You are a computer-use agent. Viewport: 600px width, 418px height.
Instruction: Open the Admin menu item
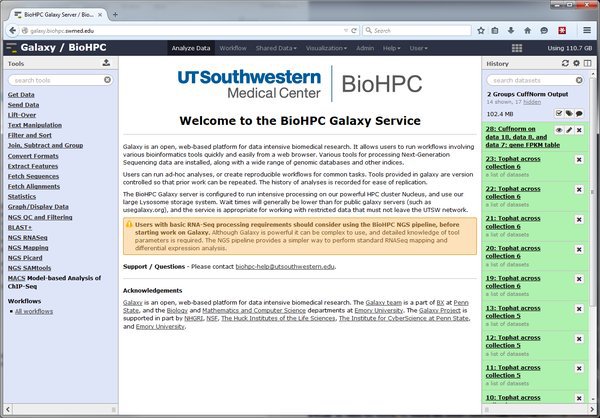(x=365, y=48)
